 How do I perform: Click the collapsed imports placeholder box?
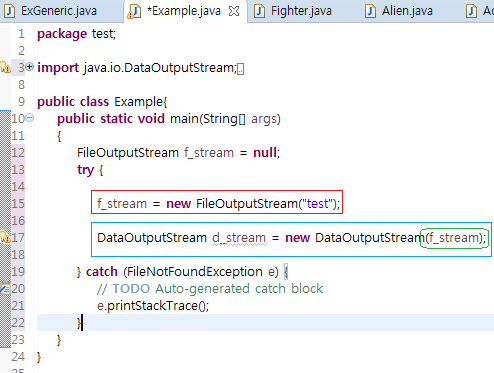pyautogui.click(x=240, y=69)
